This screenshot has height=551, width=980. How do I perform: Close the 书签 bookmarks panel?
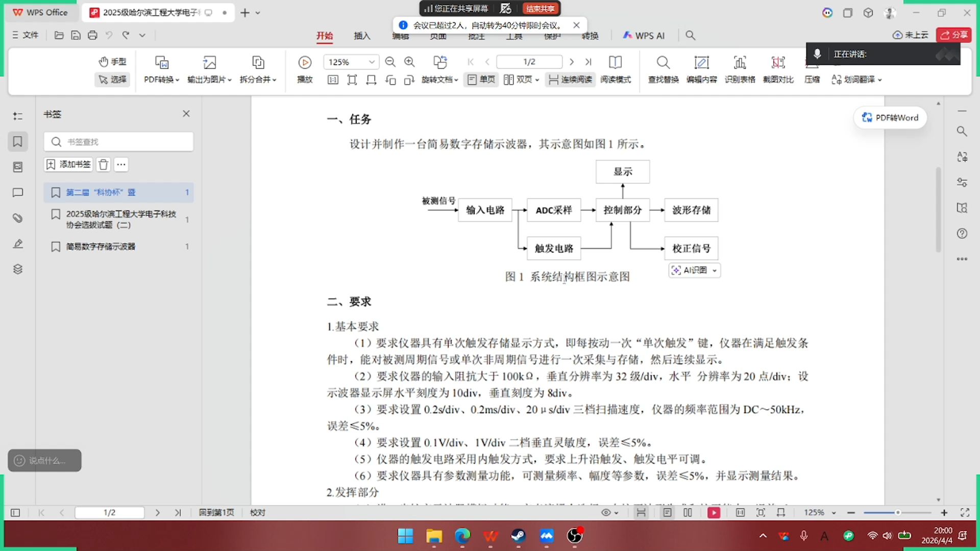click(186, 114)
